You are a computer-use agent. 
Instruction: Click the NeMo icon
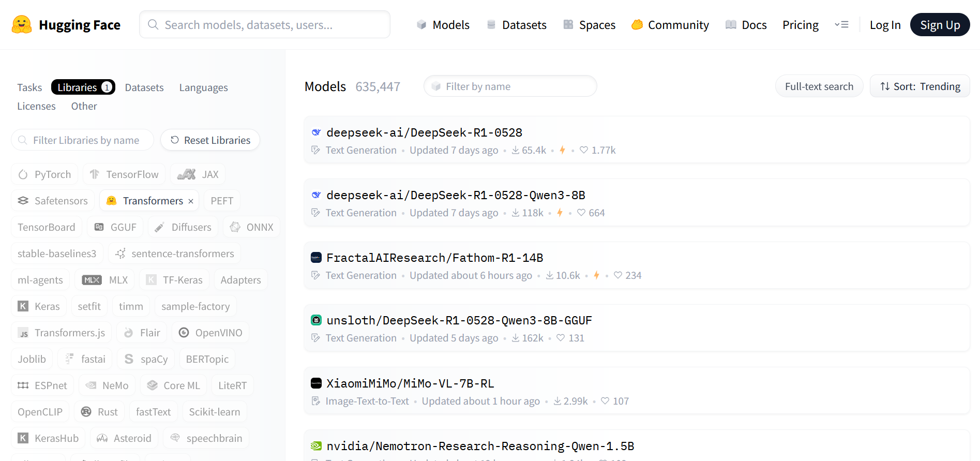[x=91, y=385]
